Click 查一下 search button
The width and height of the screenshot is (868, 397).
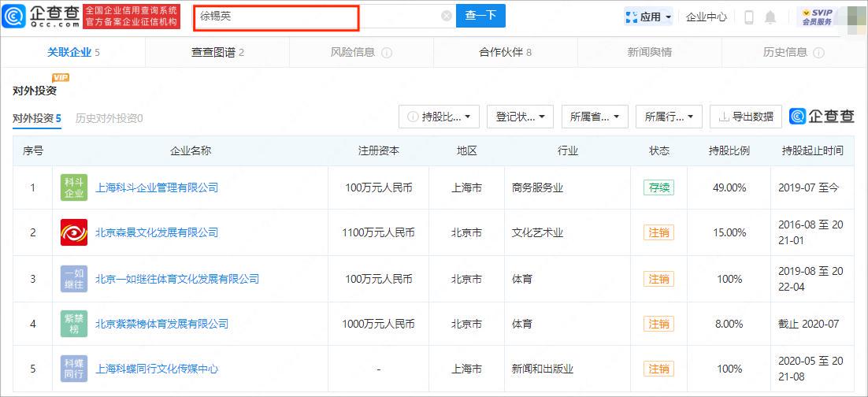(480, 16)
